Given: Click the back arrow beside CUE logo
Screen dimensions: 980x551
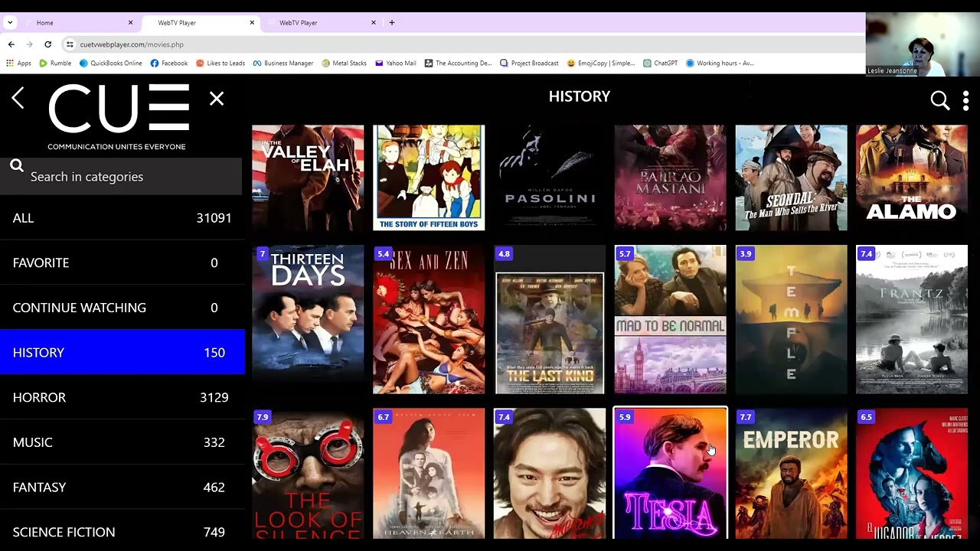Looking at the screenshot, I should [18, 98].
